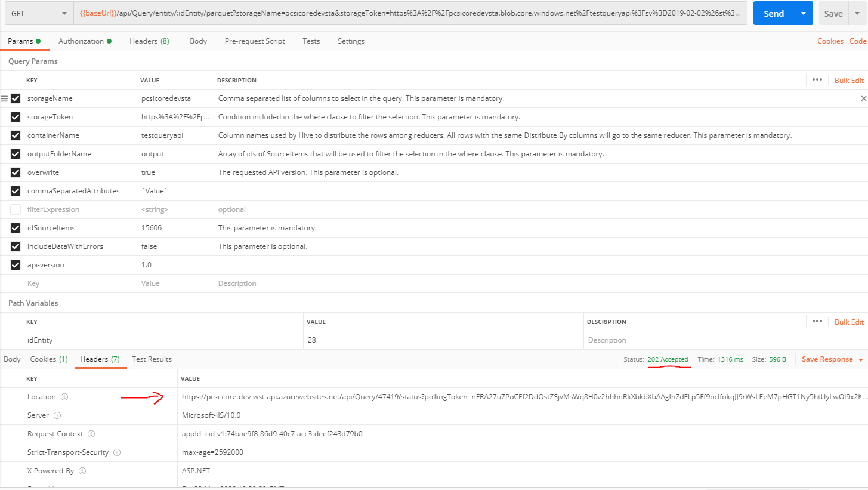Uncheck the storageToken parameter checkbox
868x490 pixels.
click(16, 117)
